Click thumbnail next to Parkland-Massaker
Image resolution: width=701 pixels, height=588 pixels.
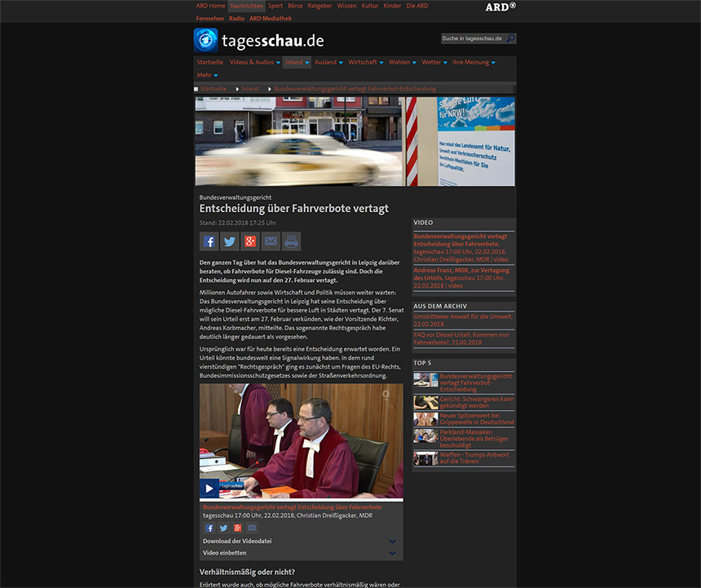pyautogui.click(x=425, y=436)
